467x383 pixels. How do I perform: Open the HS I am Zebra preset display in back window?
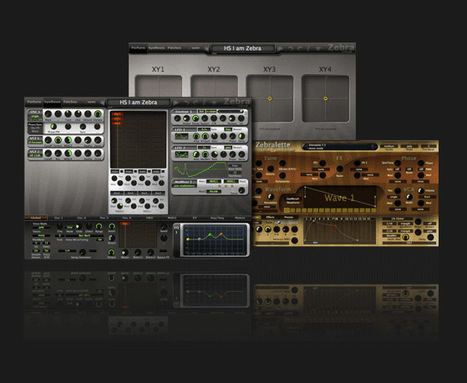(243, 48)
